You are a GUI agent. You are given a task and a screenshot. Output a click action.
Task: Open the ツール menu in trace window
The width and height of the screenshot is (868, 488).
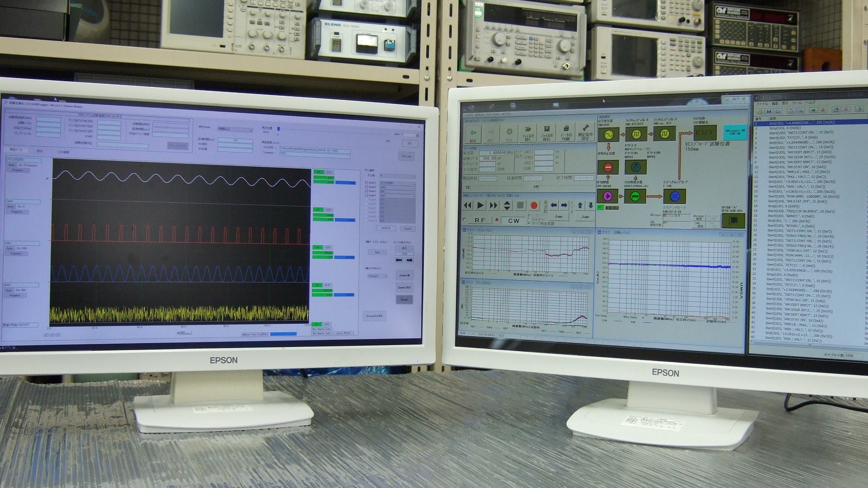point(796,103)
